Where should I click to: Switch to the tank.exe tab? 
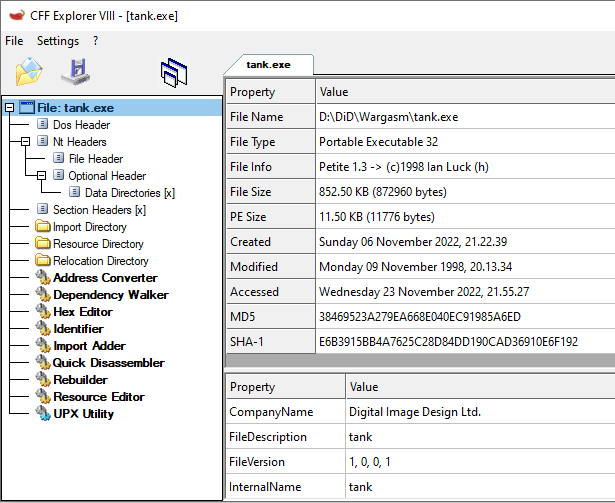(x=268, y=64)
